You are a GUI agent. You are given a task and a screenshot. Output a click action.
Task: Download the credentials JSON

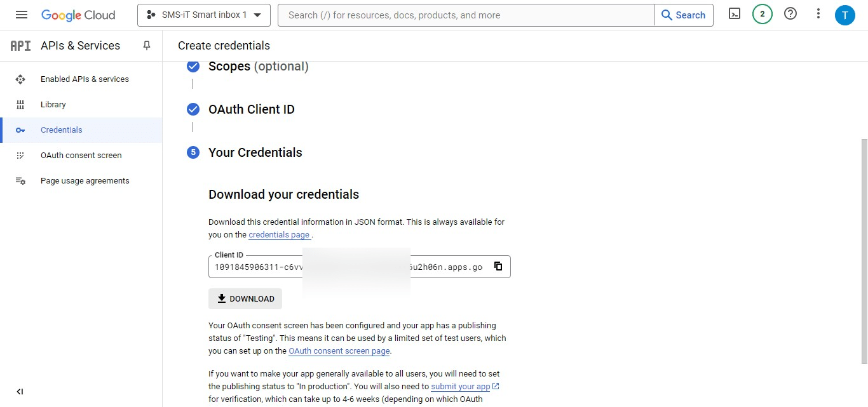click(x=245, y=298)
